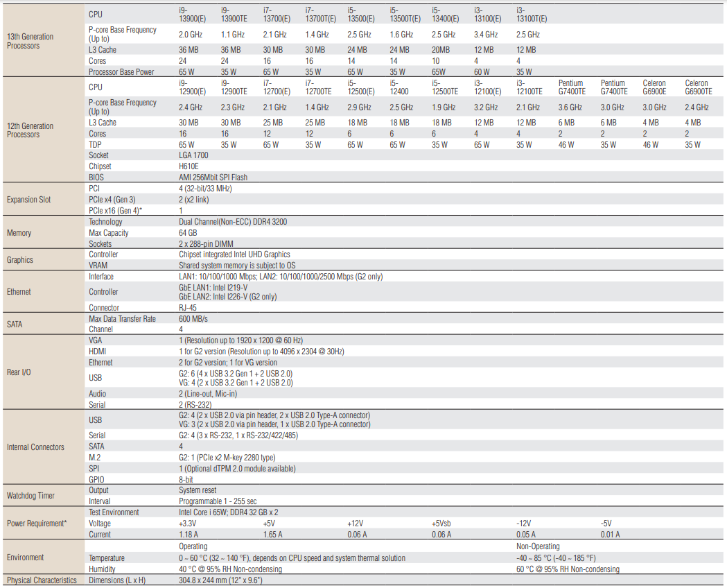The height and width of the screenshot is (588, 727).
Task: Click the 'Expansion Slot' section header
Action: click(28, 200)
